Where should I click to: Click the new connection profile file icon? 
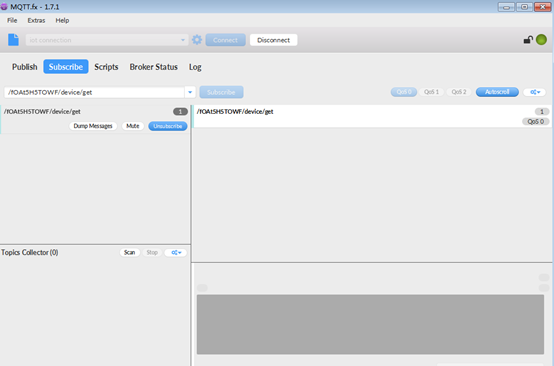click(13, 40)
